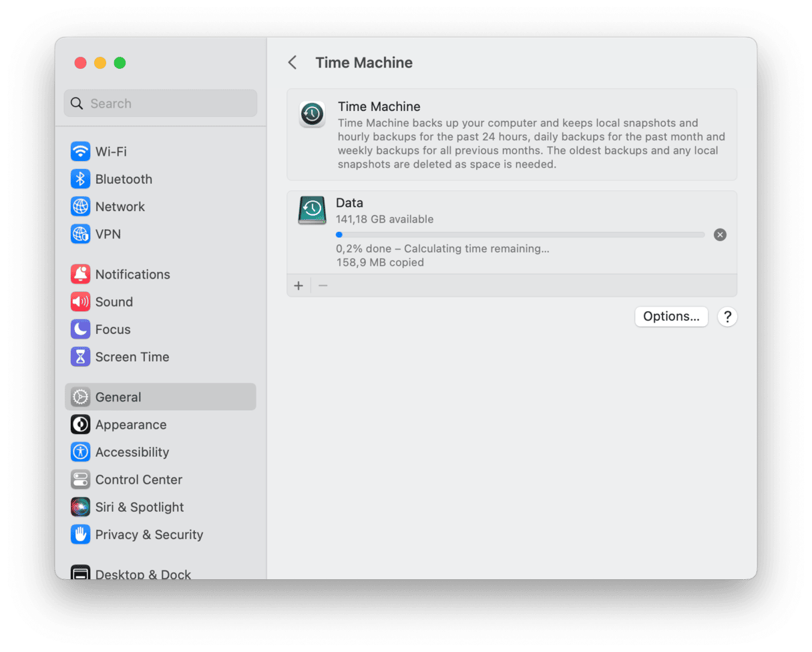Screen dimensions: 812x652
Task: Click the Sound speaker icon
Action: coord(80,301)
